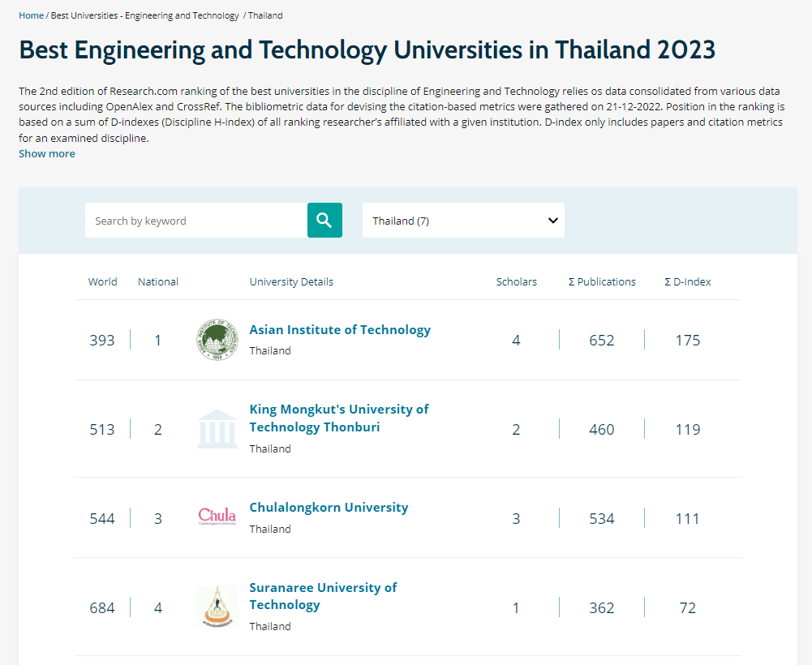Click D-Index value 72
Viewport: 812px width, 665px height.
[688, 607]
